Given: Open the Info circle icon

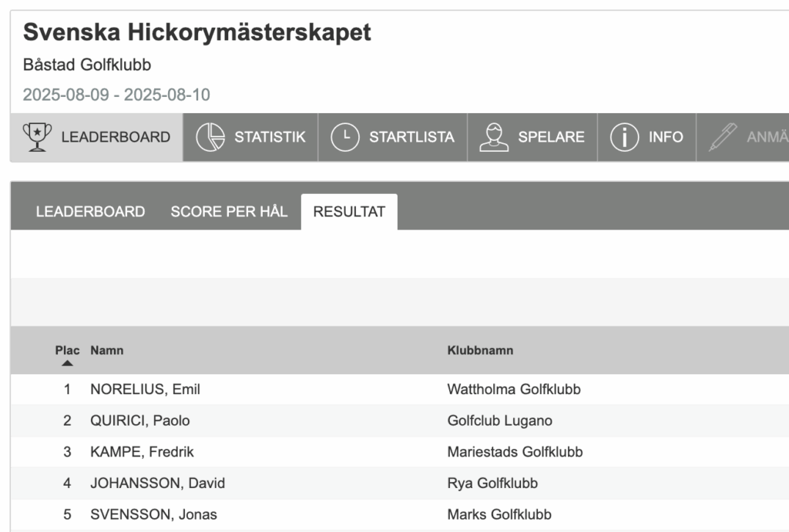Looking at the screenshot, I should (624, 137).
